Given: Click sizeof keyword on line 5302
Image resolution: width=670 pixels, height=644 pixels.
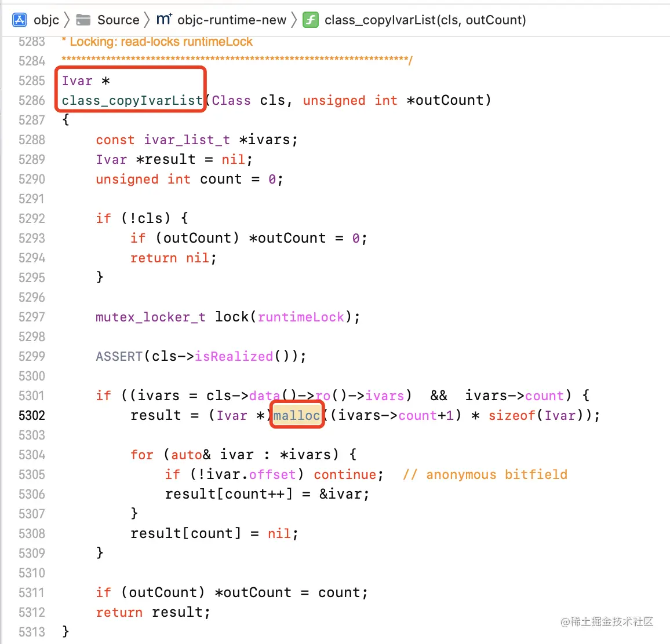Looking at the screenshot, I should (512, 415).
